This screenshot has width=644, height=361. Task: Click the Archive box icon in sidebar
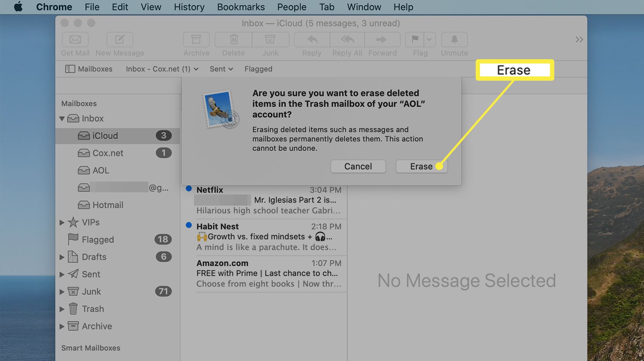click(73, 326)
